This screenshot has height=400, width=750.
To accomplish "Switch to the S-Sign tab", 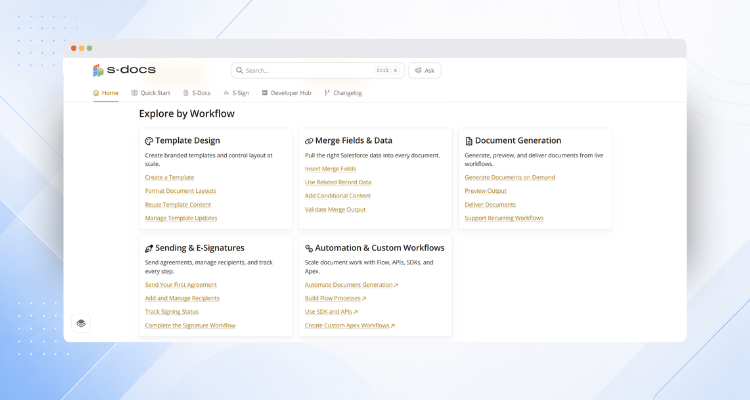I will [236, 93].
